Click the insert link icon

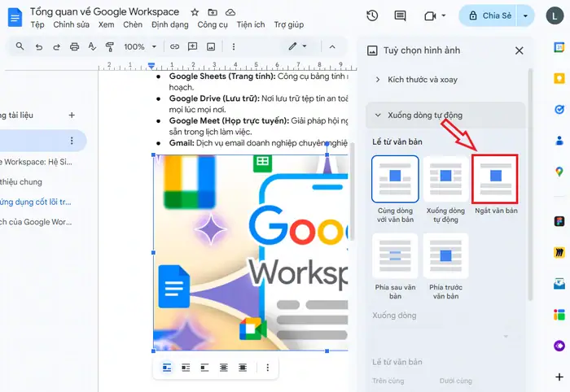(174, 46)
